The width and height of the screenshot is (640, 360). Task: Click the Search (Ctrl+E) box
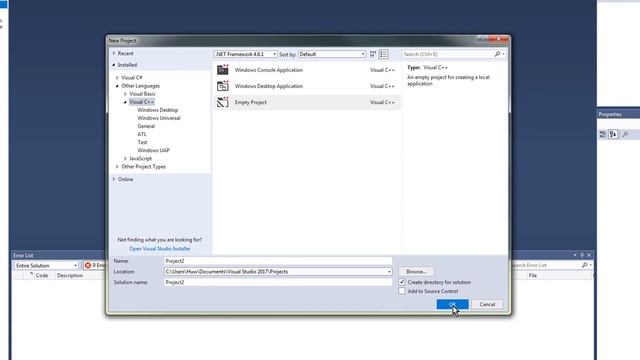448,54
